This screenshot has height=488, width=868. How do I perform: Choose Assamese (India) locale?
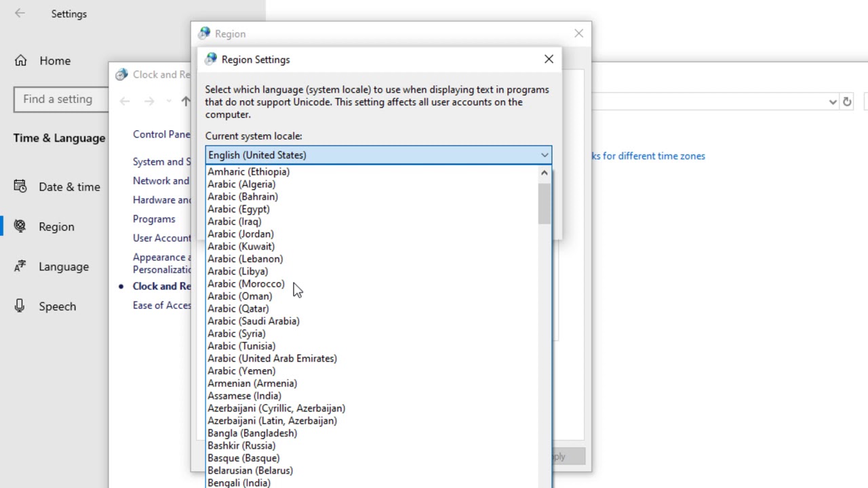click(x=372, y=396)
